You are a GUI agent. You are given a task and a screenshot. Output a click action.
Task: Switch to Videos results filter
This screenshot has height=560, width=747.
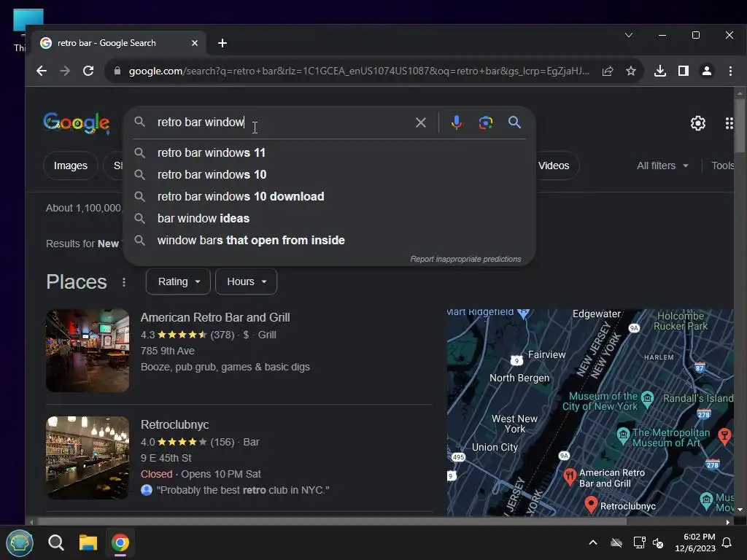pyautogui.click(x=554, y=166)
